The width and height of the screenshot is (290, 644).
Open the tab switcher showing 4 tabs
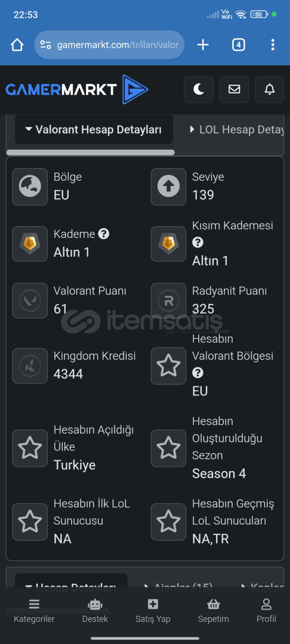coord(238,45)
